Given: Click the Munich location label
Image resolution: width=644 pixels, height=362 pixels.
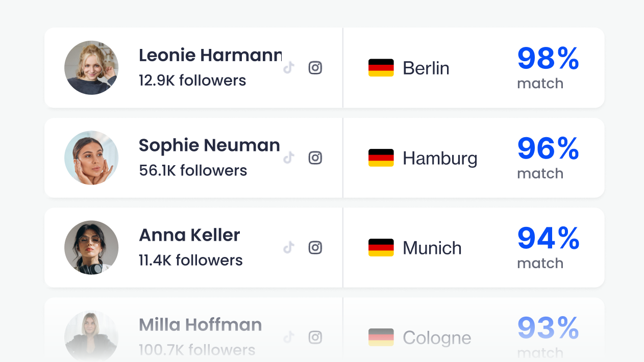Looking at the screenshot, I should coord(432,248).
